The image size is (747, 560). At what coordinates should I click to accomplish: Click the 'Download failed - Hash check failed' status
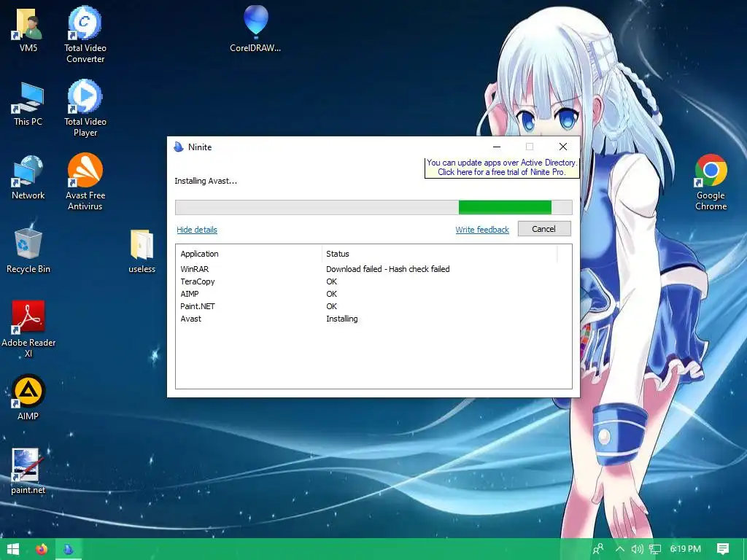click(388, 269)
